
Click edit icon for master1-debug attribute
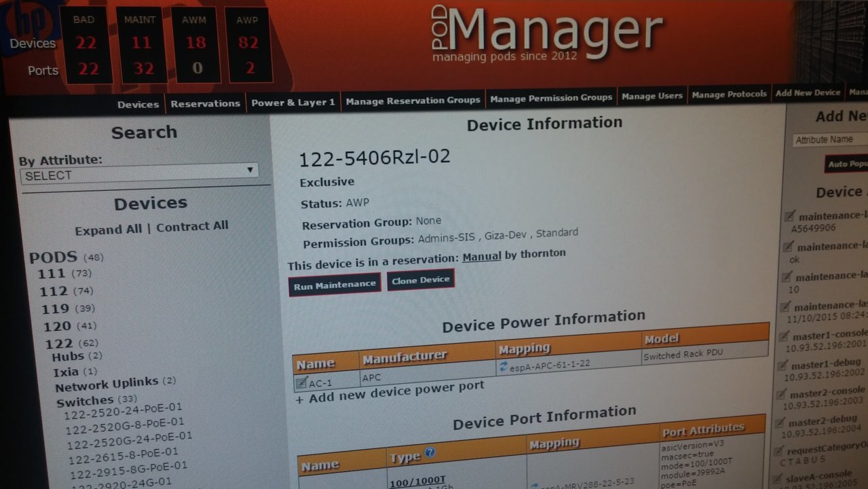tap(782, 366)
